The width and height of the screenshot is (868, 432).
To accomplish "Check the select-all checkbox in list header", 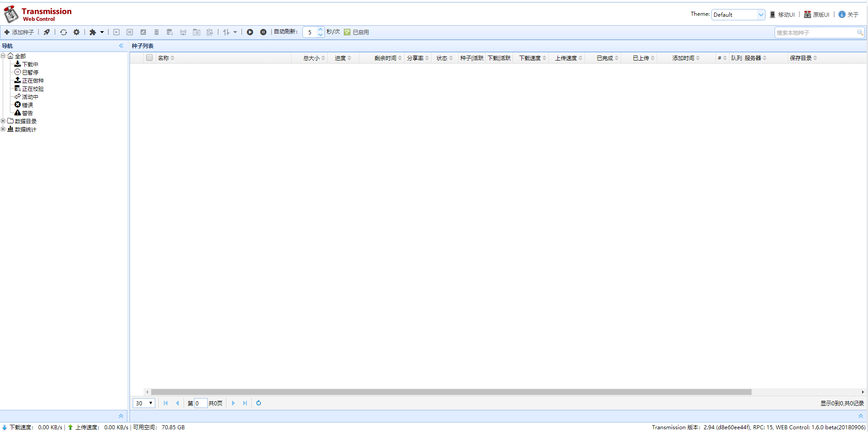I will (x=149, y=58).
